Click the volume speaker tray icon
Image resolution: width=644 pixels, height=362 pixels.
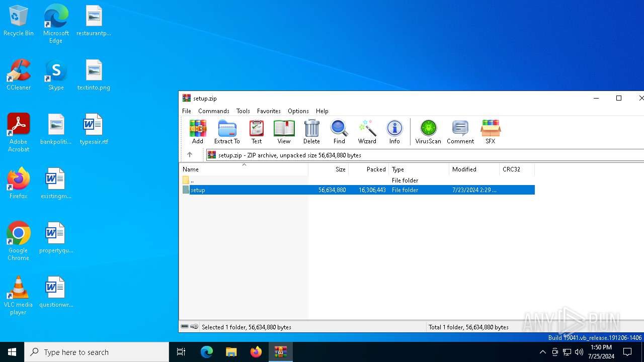point(579,352)
